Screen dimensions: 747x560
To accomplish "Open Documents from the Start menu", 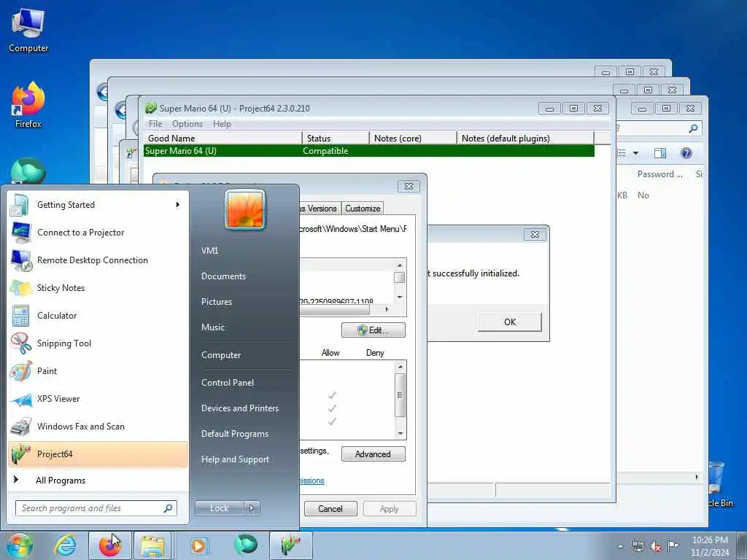I will (223, 276).
